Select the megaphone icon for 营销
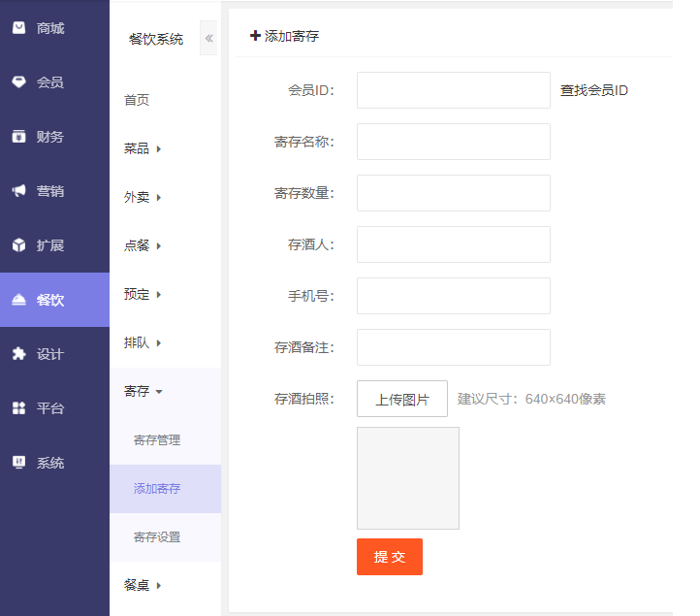 [x=18, y=191]
